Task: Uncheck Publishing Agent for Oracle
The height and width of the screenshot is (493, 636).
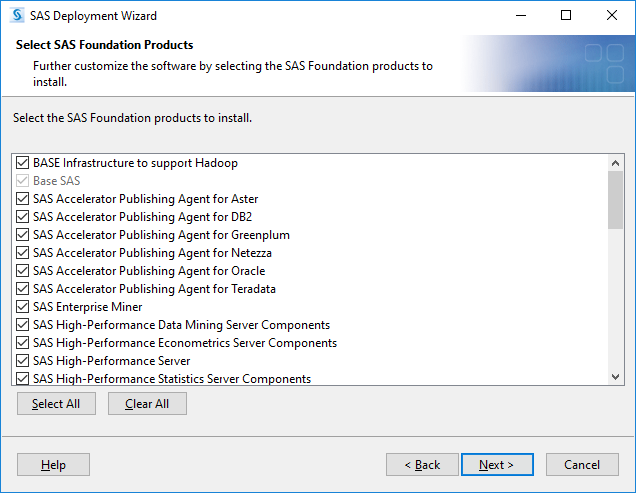Action: (x=22, y=271)
